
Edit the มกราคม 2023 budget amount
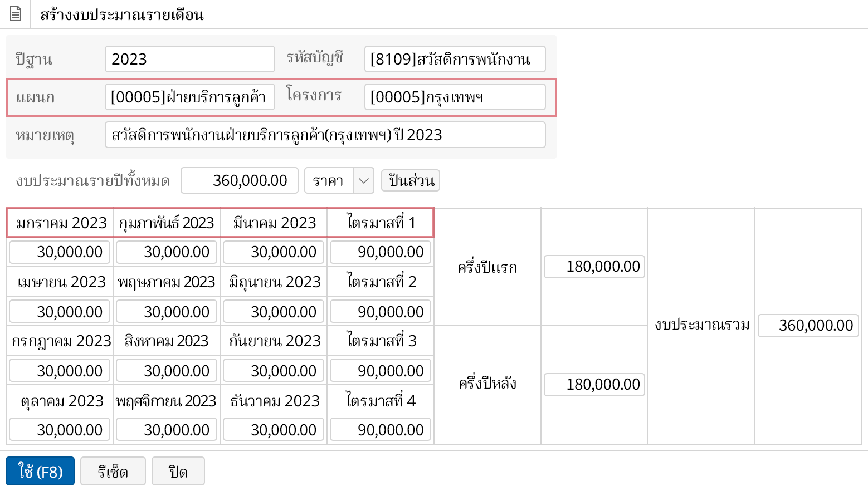coord(60,252)
